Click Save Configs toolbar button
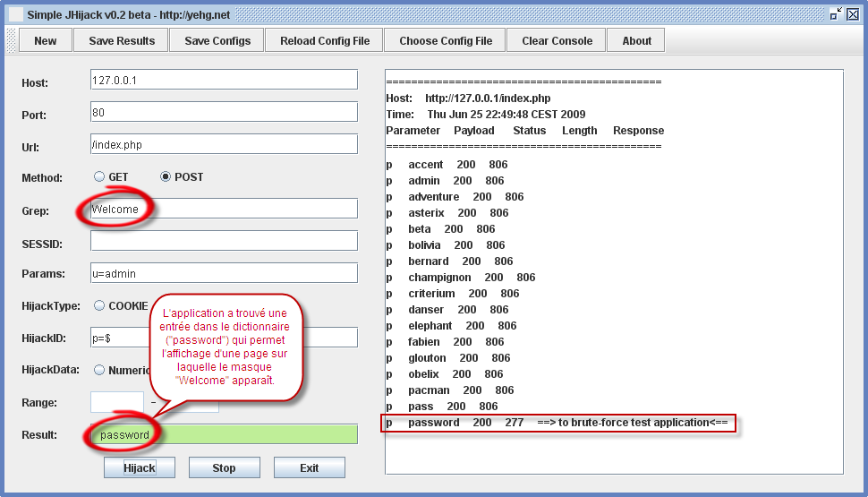This screenshot has height=497, width=868. pos(217,40)
